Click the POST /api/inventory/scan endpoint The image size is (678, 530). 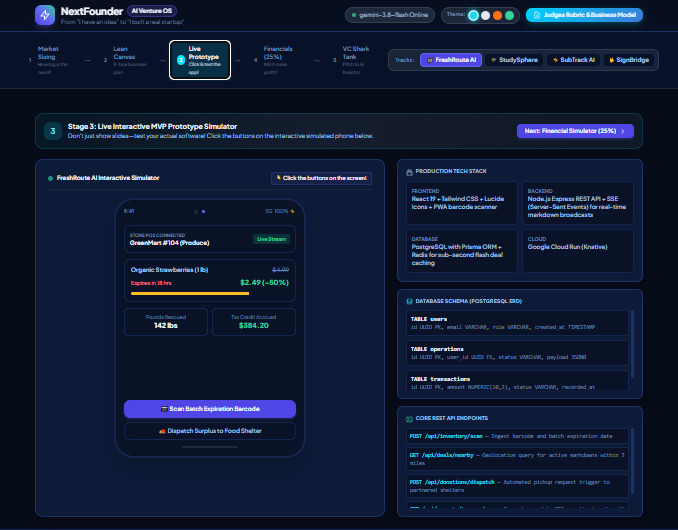click(517, 436)
